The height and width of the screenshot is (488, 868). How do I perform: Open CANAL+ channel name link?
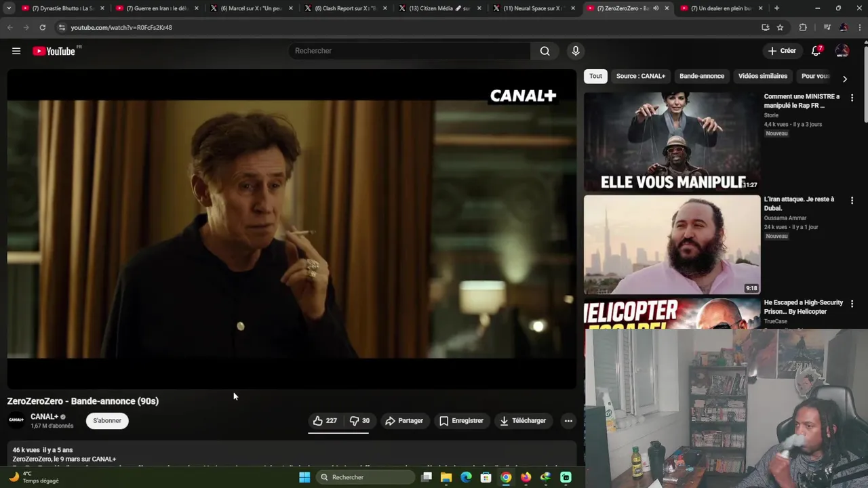click(44, 417)
